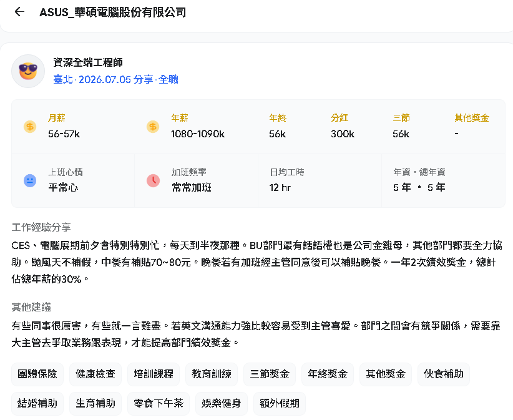Click the 伙食補助 tag

tap(444, 374)
